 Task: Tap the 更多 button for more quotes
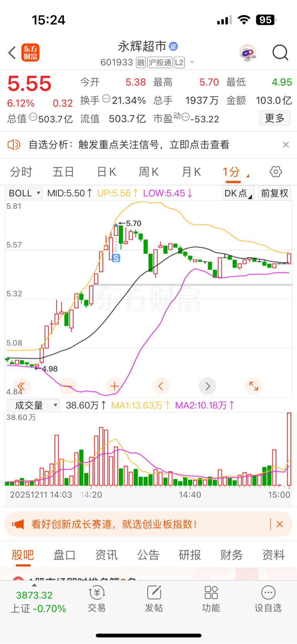click(275, 118)
